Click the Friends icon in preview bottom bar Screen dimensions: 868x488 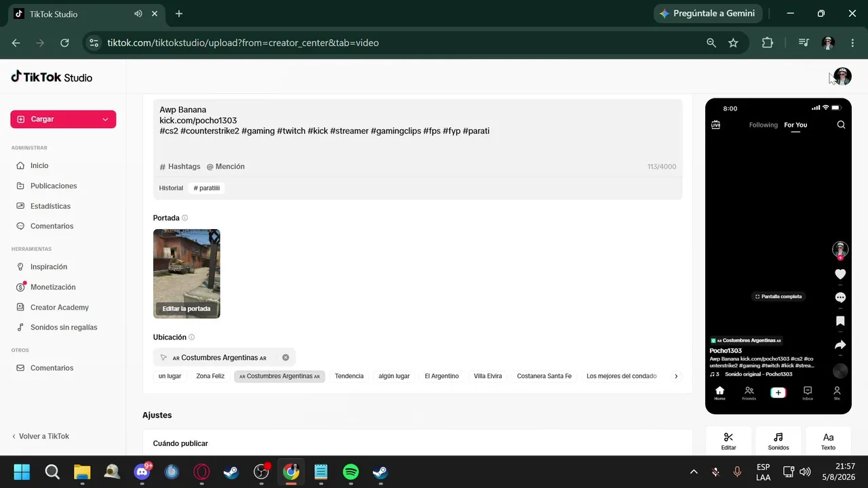tap(749, 393)
